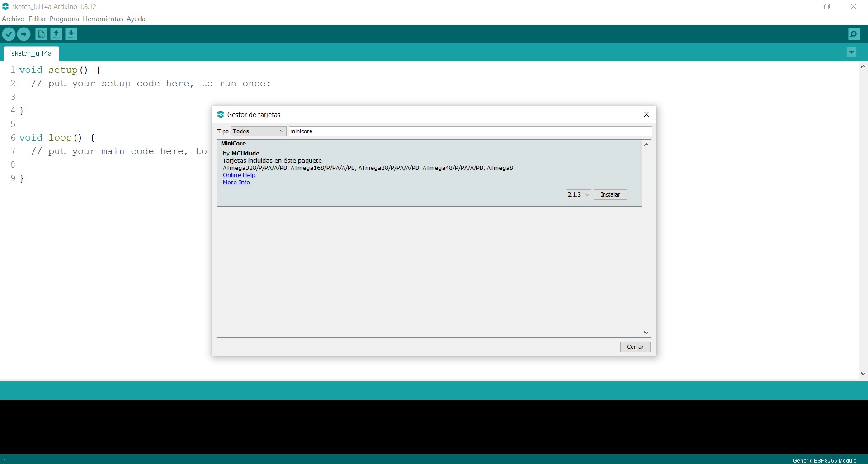Screen dimensions: 868x464
Task: Click the editor scroll up arrow
Action: (863, 66)
